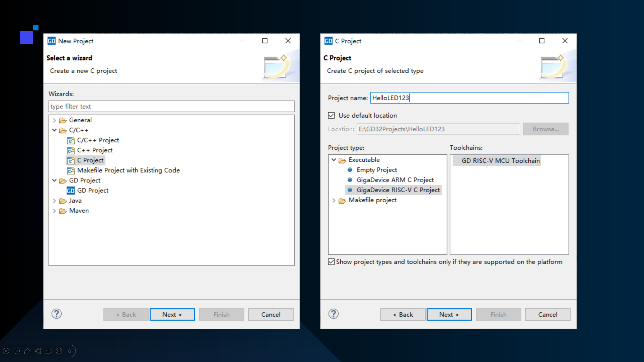Click the 'Project type:' label
Image resolution: width=644 pixels, height=362 pixels.
click(x=346, y=148)
